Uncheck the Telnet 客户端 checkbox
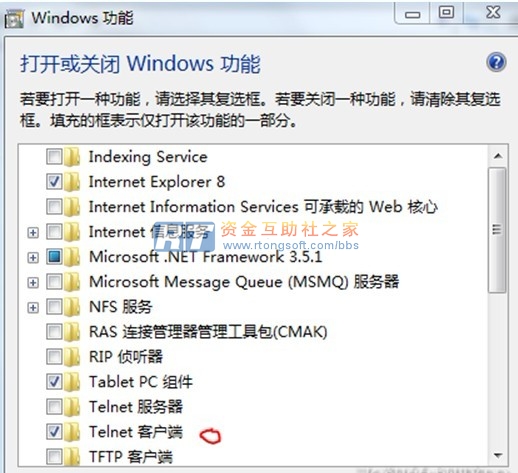This screenshot has height=473, width=518. (x=54, y=432)
